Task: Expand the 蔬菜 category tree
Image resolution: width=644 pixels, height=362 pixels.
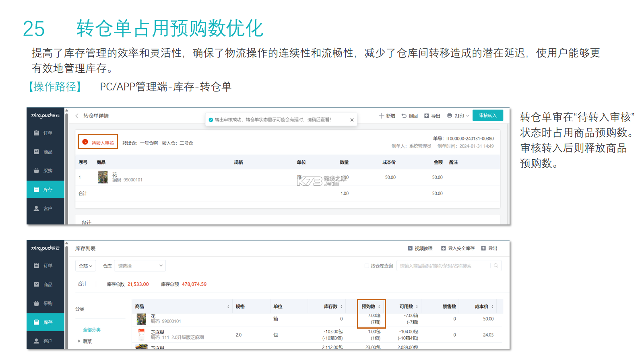Action: [79, 341]
